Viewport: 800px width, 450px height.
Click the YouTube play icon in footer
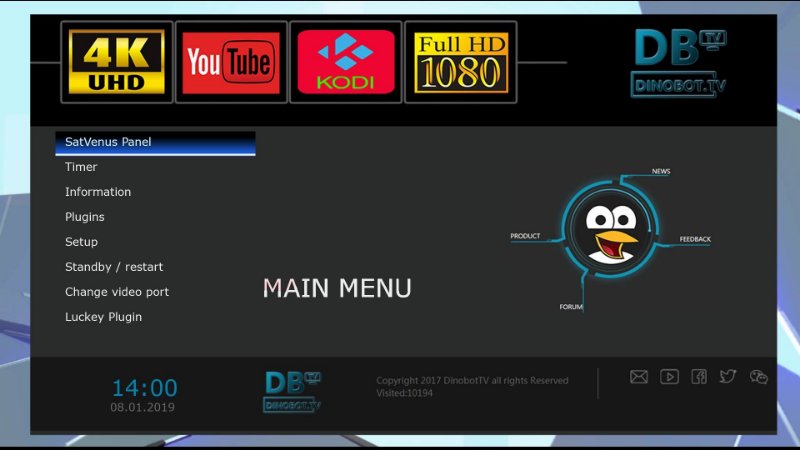(669, 377)
